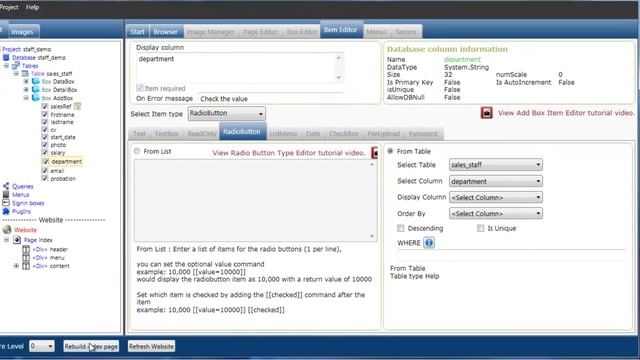Click the DetailBox box icon
This screenshot has height=360, width=640.
[36, 89]
